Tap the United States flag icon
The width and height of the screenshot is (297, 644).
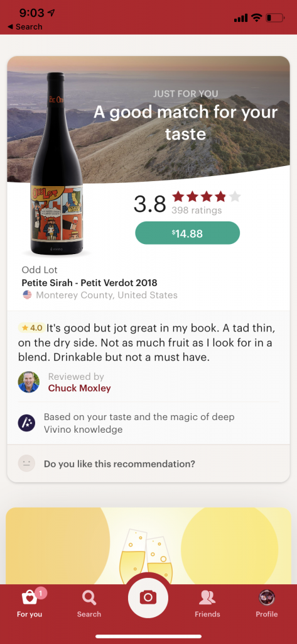pyautogui.click(x=27, y=295)
